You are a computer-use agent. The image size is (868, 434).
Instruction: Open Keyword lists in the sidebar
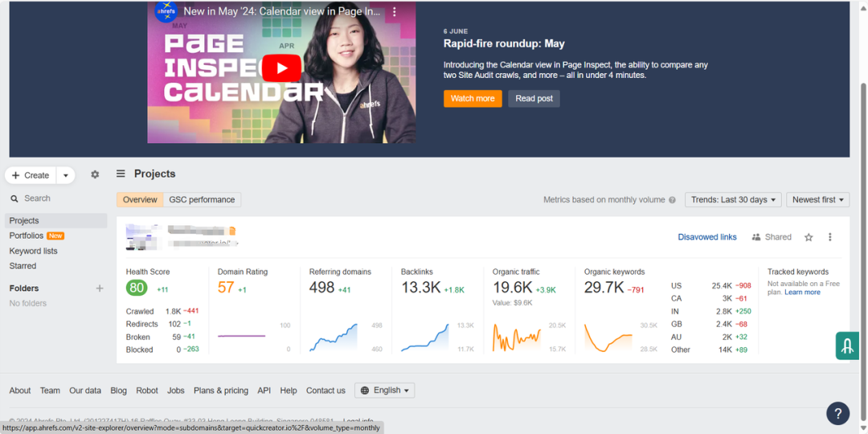tap(33, 251)
